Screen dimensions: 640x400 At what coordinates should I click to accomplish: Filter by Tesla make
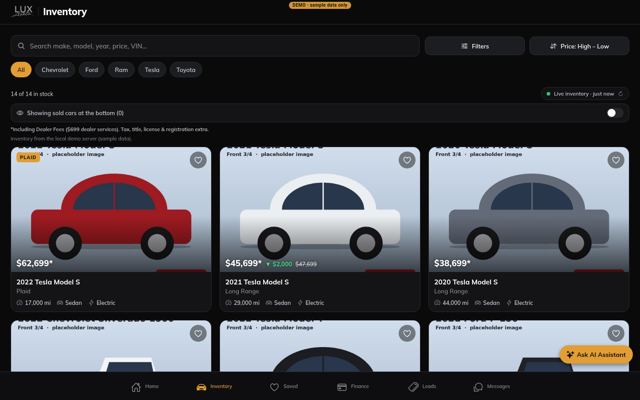point(152,70)
